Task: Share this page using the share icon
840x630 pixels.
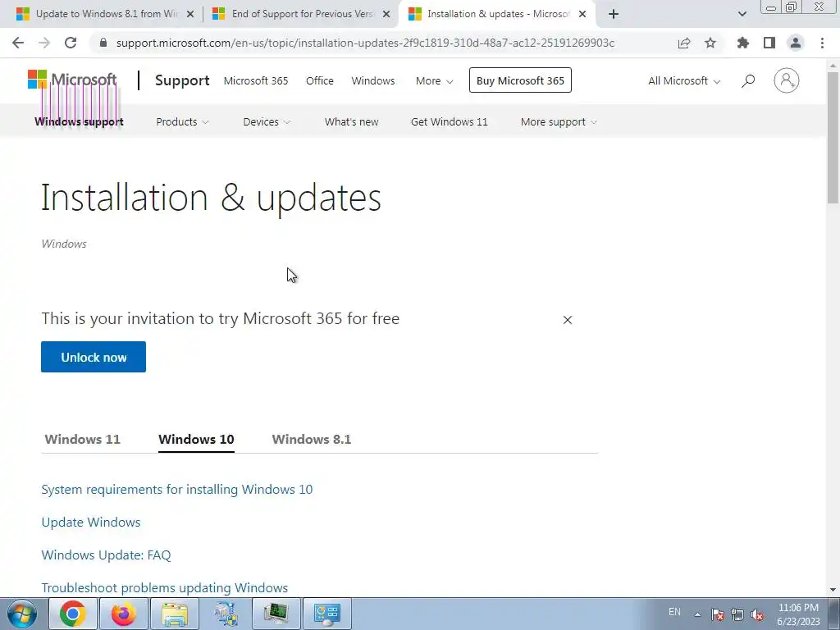Action: (x=684, y=43)
